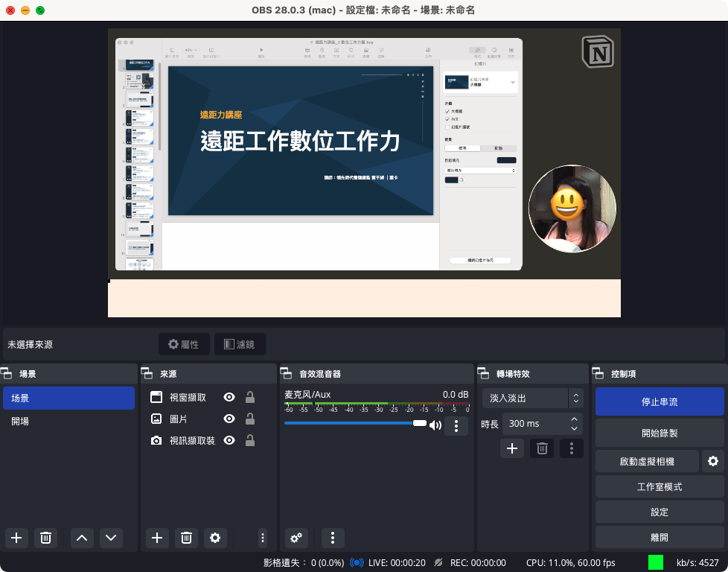Screen dimensions: 728x572
Task: Mute the 麦克风/Aux speaker icon
Action: (x=435, y=425)
